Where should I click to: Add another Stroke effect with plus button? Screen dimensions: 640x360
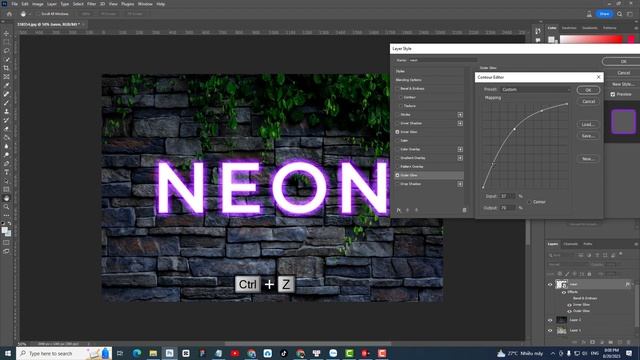[x=460, y=115]
